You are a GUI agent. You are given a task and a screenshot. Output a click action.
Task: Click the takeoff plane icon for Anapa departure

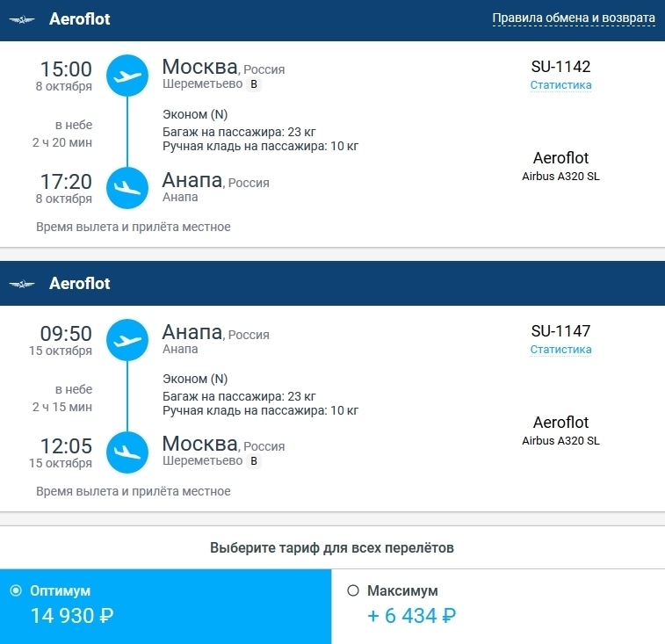127,340
